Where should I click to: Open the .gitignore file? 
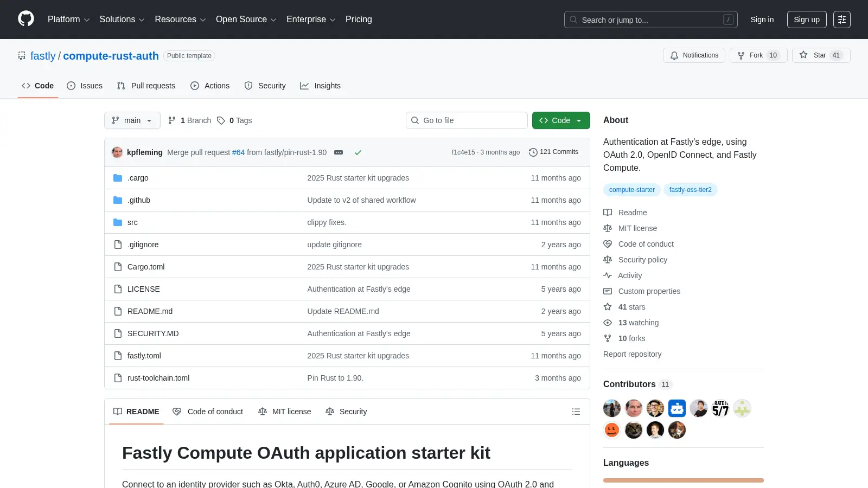tap(143, 245)
